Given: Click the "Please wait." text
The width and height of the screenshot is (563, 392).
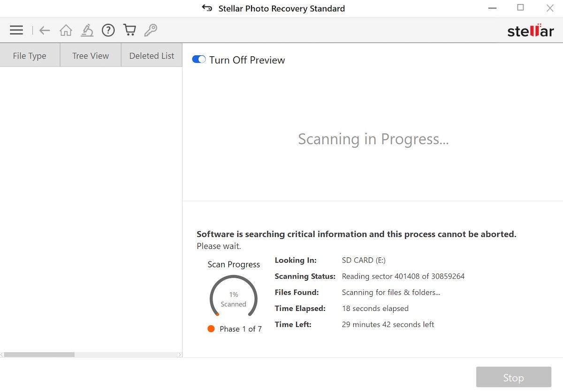Looking at the screenshot, I should (x=219, y=246).
